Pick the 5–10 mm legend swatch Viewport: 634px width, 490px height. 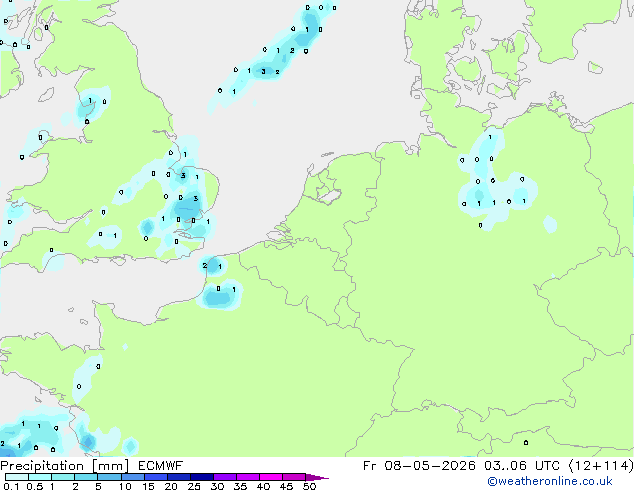coord(109,477)
